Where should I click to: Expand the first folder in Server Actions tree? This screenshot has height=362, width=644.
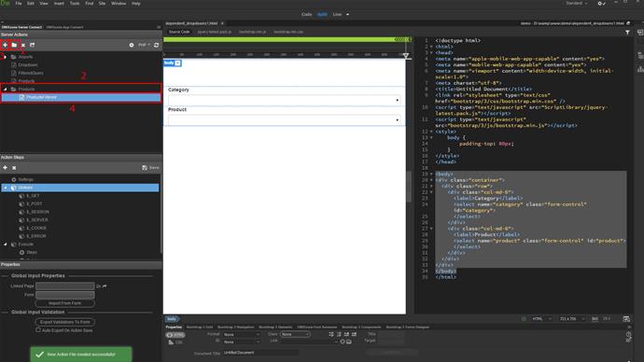6,57
